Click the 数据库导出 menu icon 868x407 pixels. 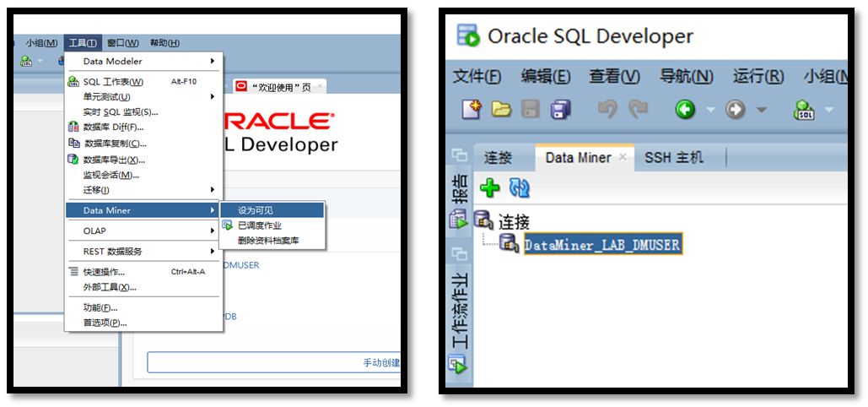point(73,159)
